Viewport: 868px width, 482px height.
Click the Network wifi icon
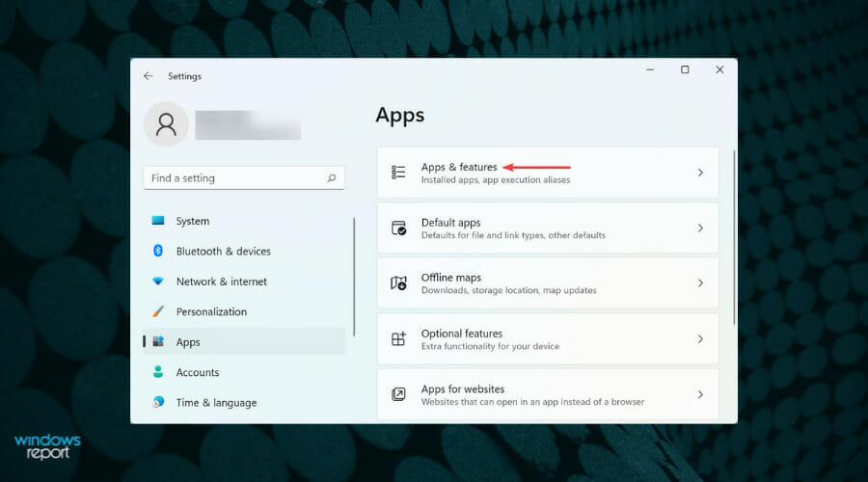pyautogui.click(x=158, y=281)
